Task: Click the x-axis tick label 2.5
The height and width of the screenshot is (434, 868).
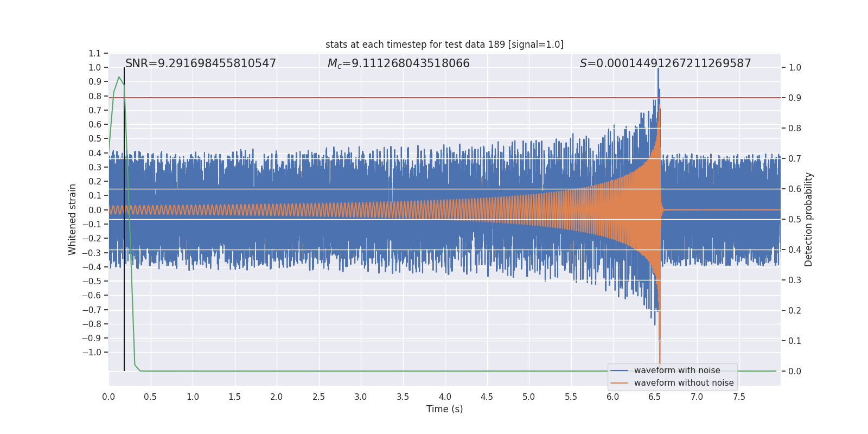Action: pyautogui.click(x=318, y=397)
